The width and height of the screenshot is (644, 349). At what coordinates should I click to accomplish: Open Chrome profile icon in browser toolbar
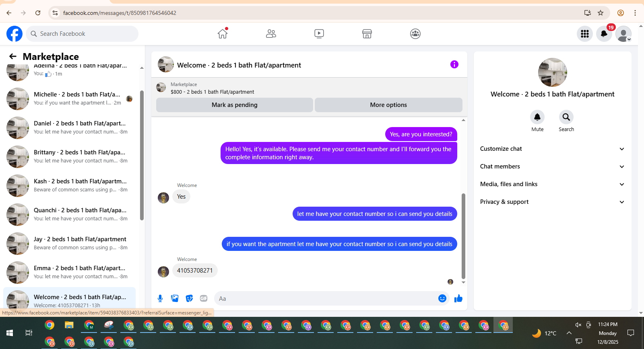[x=621, y=13]
